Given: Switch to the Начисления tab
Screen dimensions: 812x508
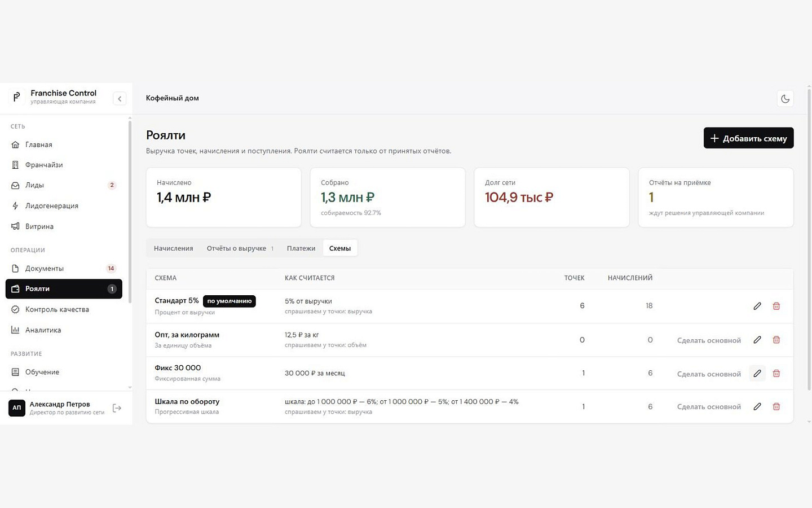Looking at the screenshot, I should [x=173, y=248].
